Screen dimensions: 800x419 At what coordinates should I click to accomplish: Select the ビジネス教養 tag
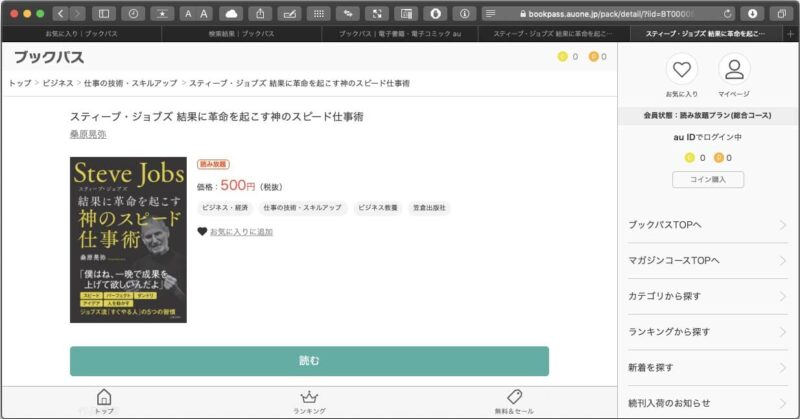378,208
